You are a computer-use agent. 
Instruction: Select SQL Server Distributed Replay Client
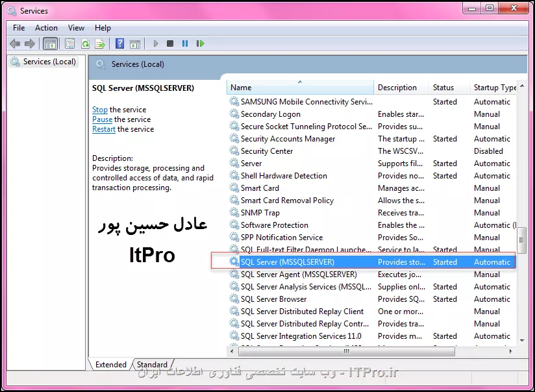click(372, 311)
